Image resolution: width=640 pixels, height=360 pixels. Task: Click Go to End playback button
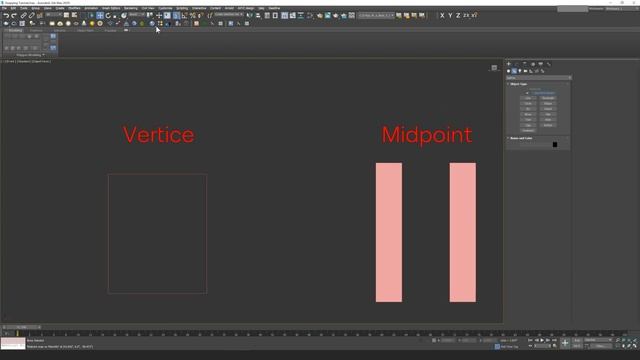(554, 340)
